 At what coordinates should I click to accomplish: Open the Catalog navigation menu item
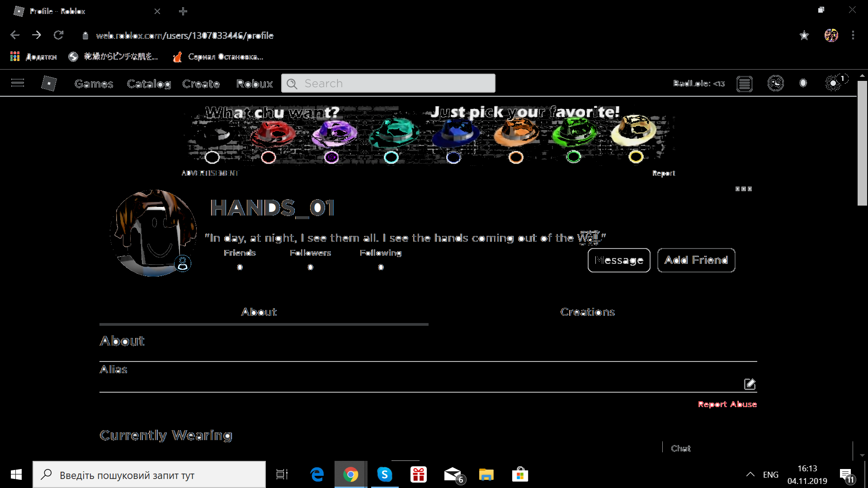[x=149, y=84]
